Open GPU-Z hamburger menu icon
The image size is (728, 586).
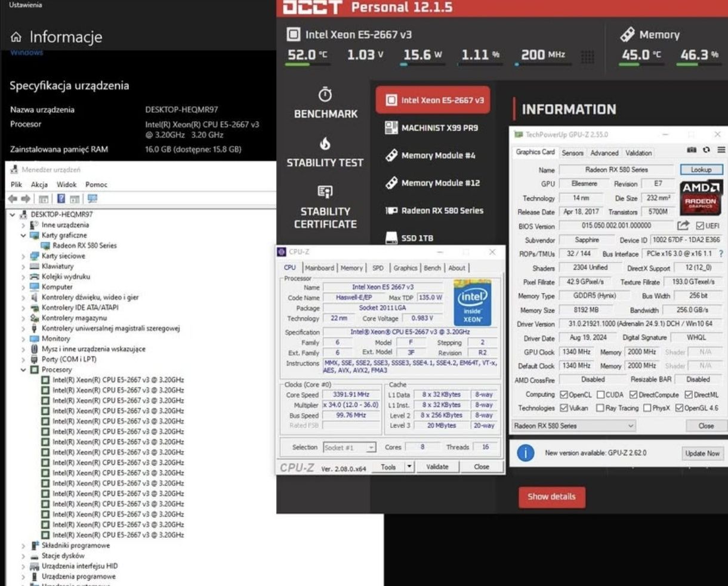[721, 150]
